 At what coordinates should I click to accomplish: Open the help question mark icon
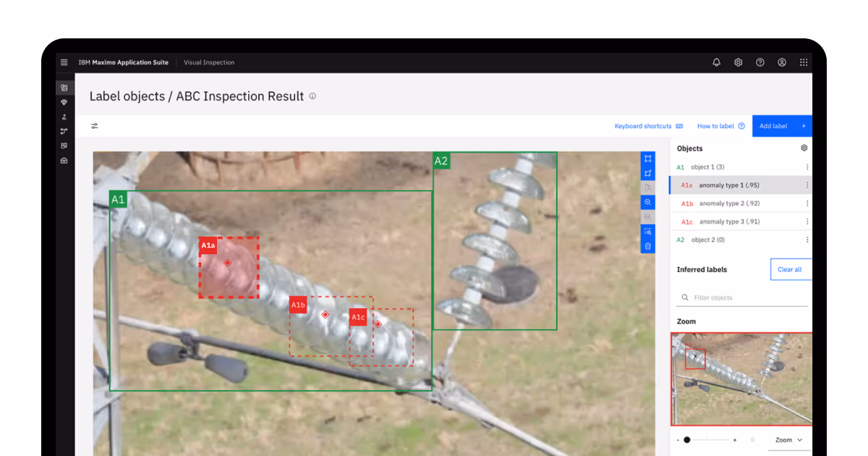760,62
